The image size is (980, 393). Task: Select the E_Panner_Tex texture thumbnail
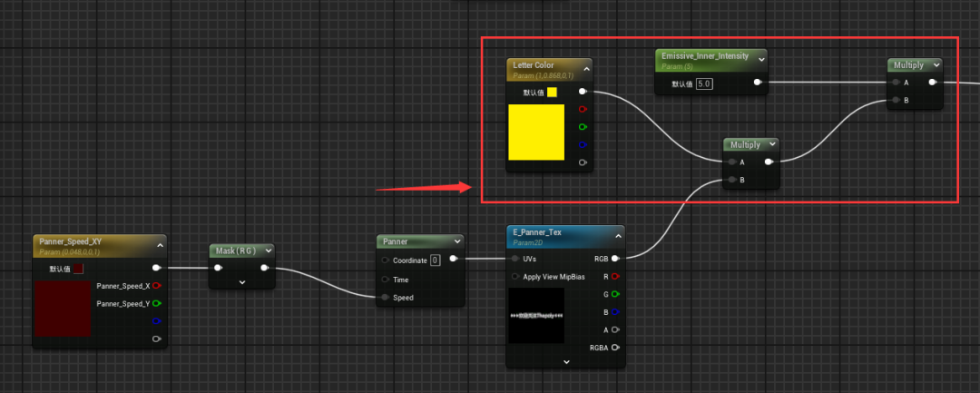click(536, 316)
